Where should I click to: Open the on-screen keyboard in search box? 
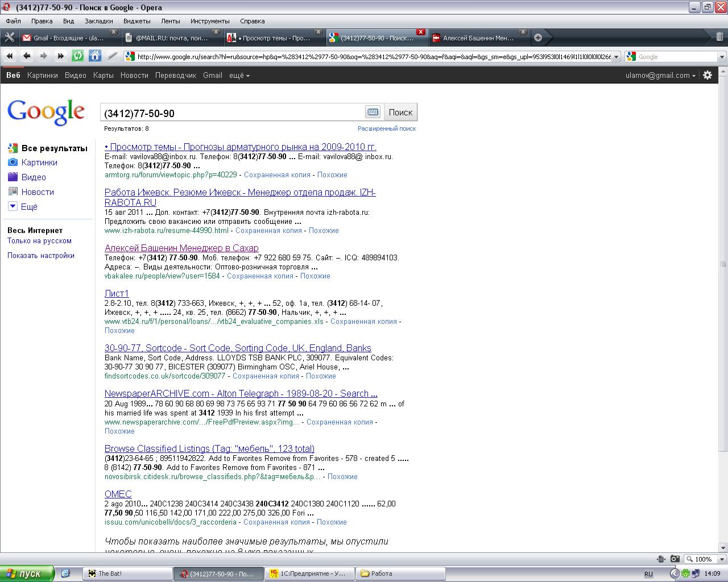pos(373,112)
